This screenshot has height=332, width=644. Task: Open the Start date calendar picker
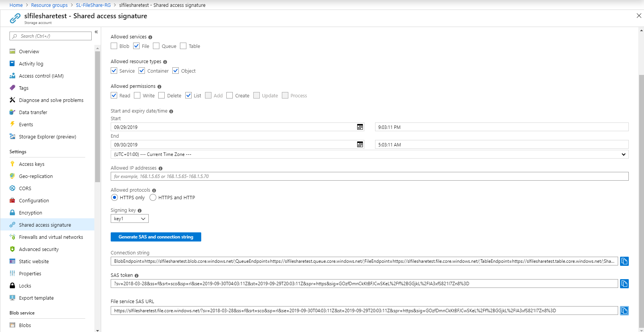(x=360, y=127)
